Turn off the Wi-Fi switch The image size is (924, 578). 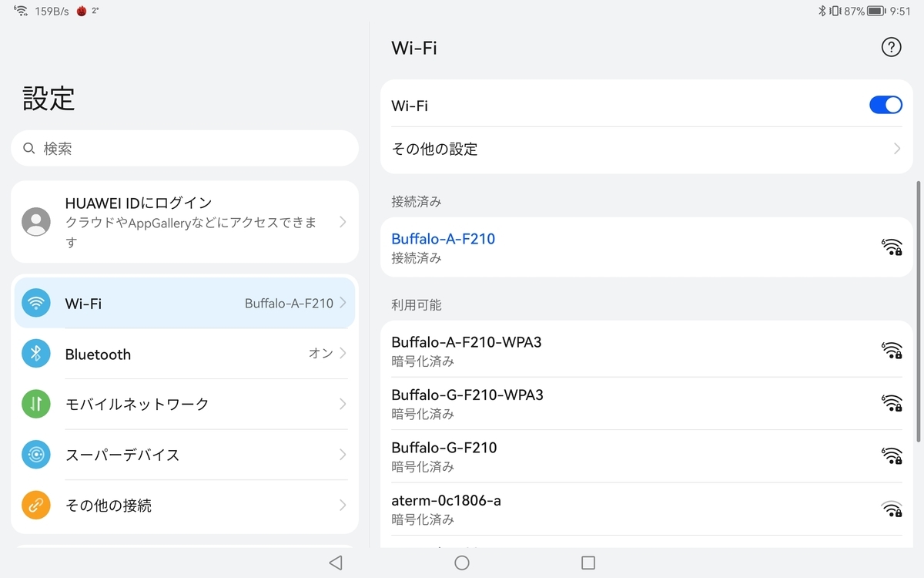[x=885, y=105]
